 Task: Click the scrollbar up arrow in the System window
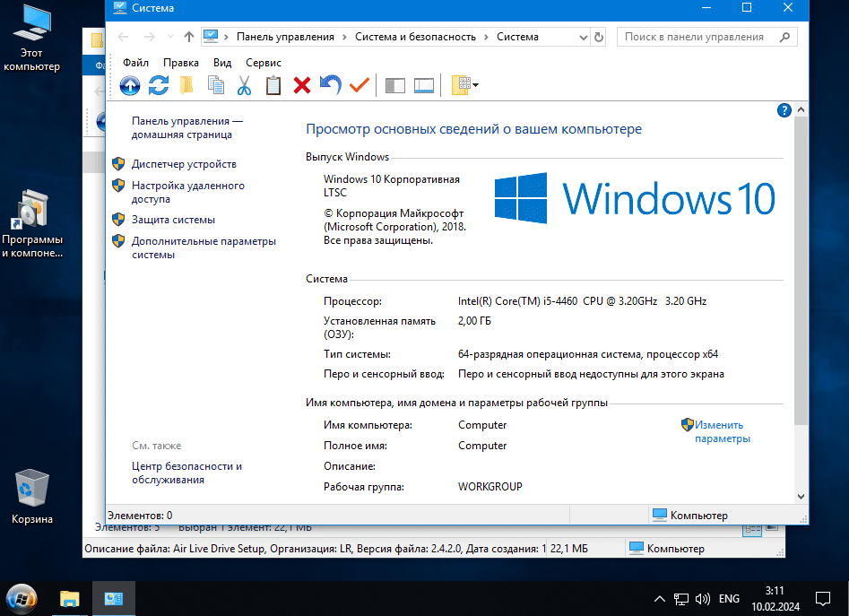point(801,110)
